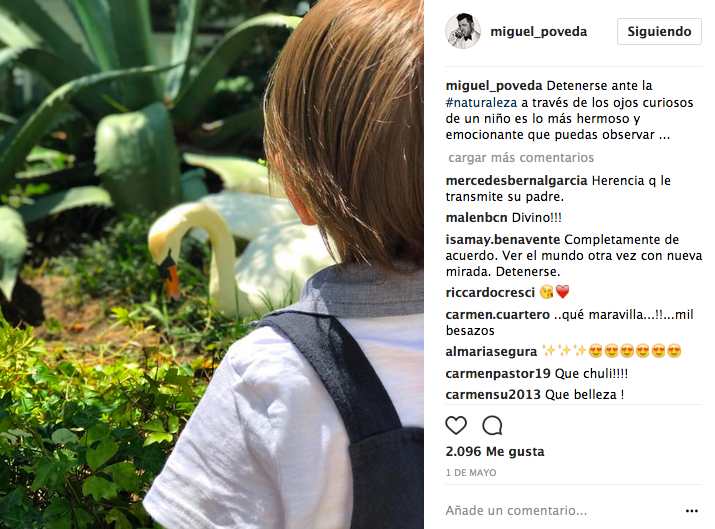Open miguel_poveda profile picture avatar
Image resolution: width=715 pixels, height=529 pixels.
point(462,31)
